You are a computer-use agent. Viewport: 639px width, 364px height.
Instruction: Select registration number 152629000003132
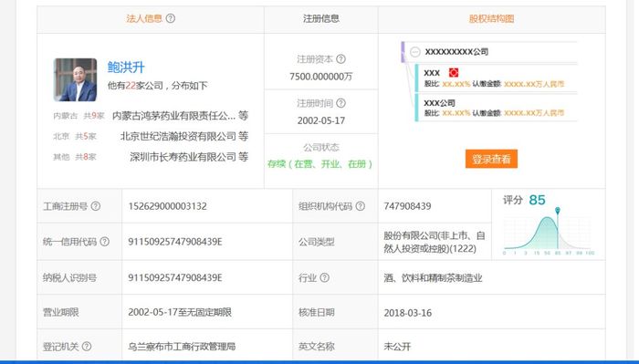coord(167,206)
